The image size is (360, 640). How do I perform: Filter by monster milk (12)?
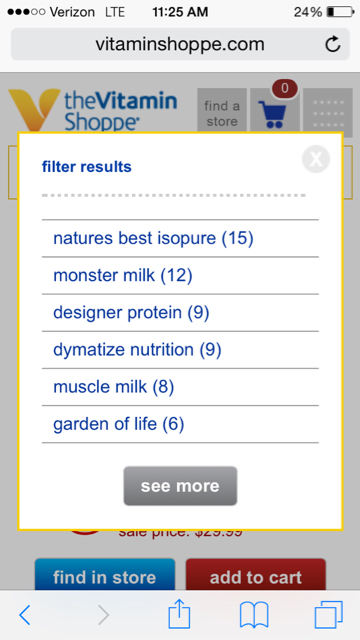point(180,276)
